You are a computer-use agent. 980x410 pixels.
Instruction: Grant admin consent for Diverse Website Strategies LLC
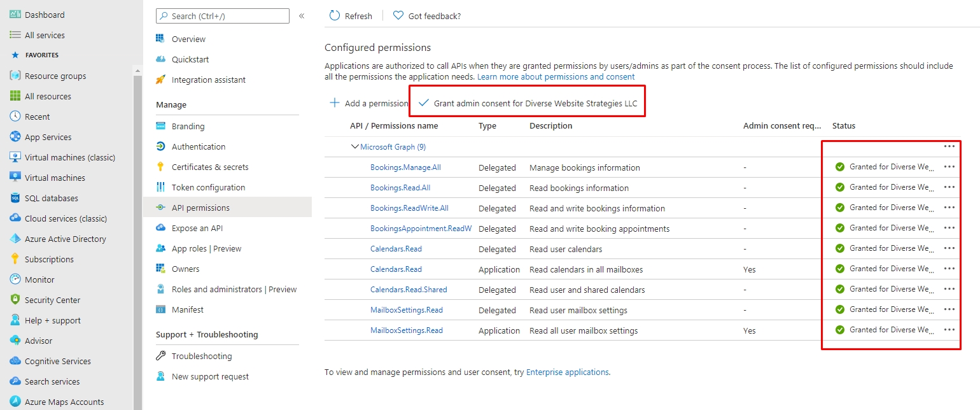click(x=528, y=103)
